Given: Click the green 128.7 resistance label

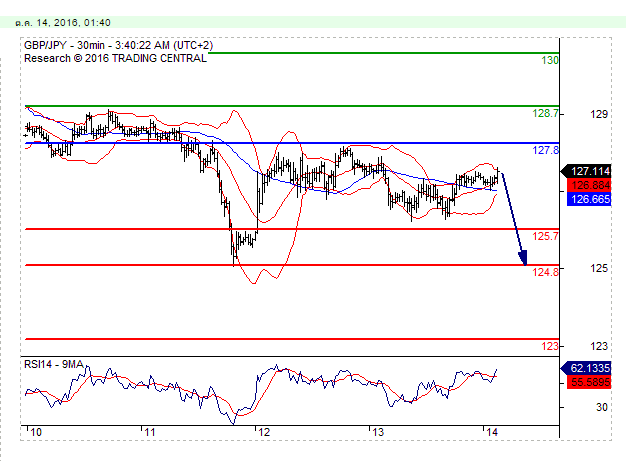Looking at the screenshot, I should point(545,113).
